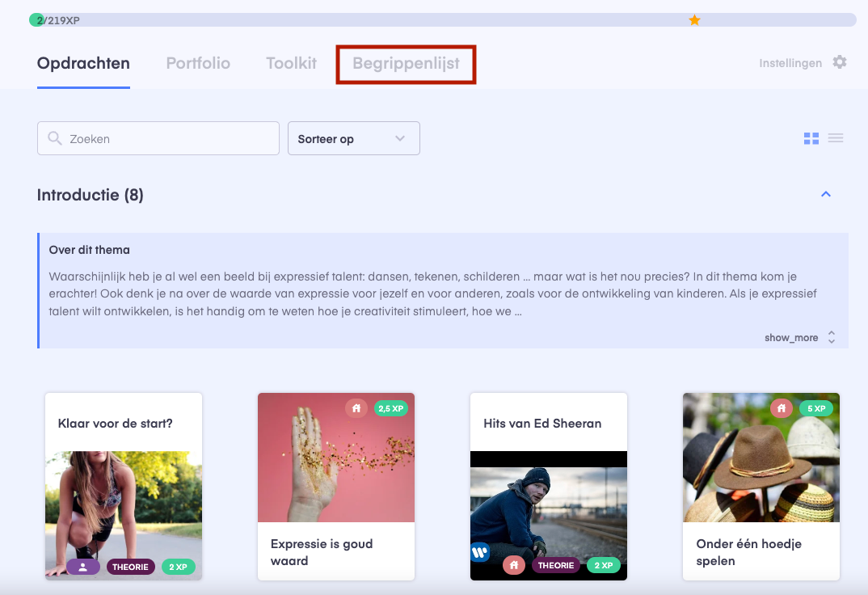Click home icon on Hits van Ed Sheeran card
Image resolution: width=868 pixels, height=595 pixels.
click(514, 565)
